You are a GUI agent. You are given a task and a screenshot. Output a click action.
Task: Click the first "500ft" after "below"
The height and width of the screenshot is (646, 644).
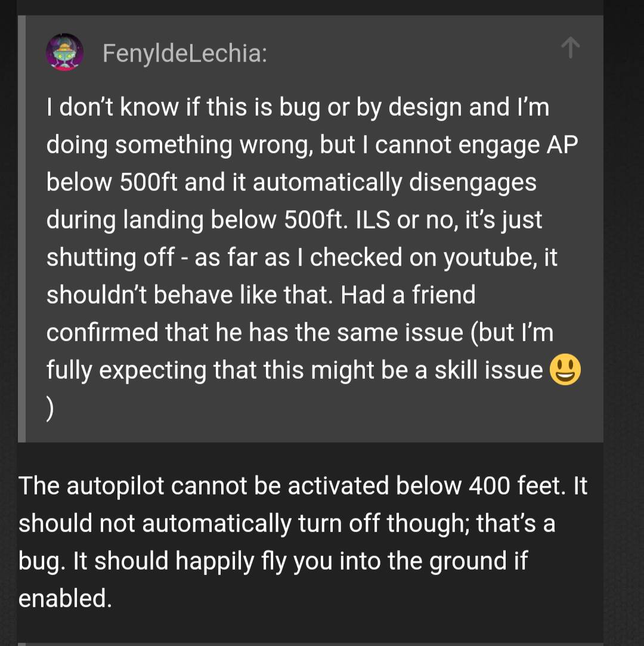148,183
